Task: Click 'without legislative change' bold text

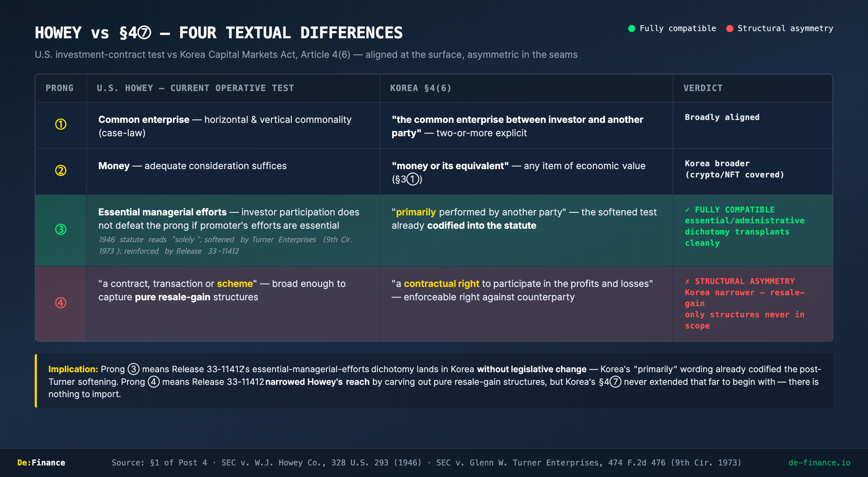Action: (x=532, y=369)
